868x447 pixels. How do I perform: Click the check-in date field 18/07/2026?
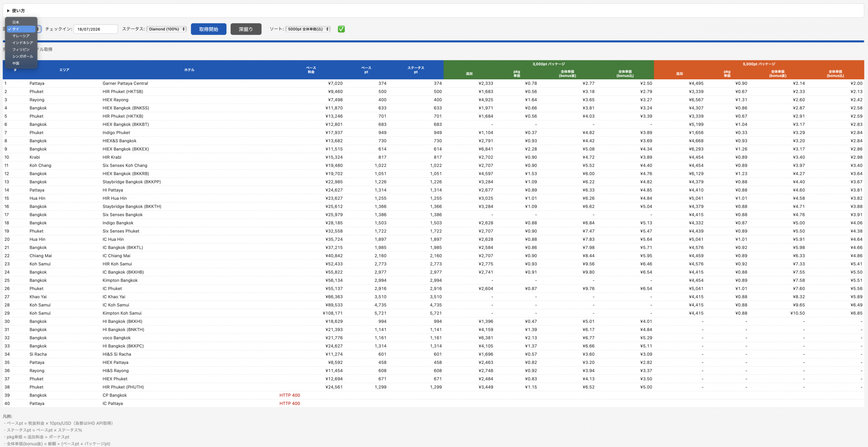click(x=96, y=29)
